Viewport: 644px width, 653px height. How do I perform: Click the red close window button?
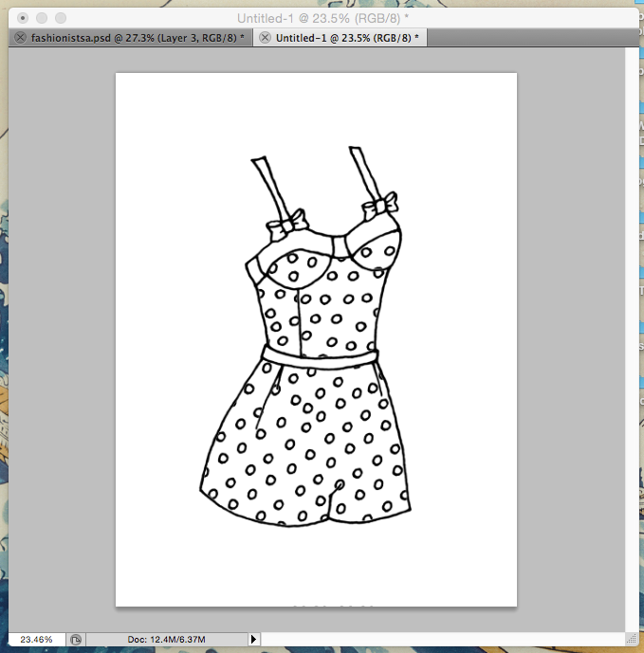(x=23, y=18)
